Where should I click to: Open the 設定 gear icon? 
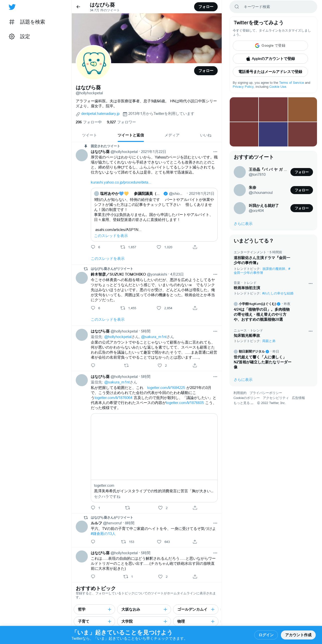coord(12,36)
